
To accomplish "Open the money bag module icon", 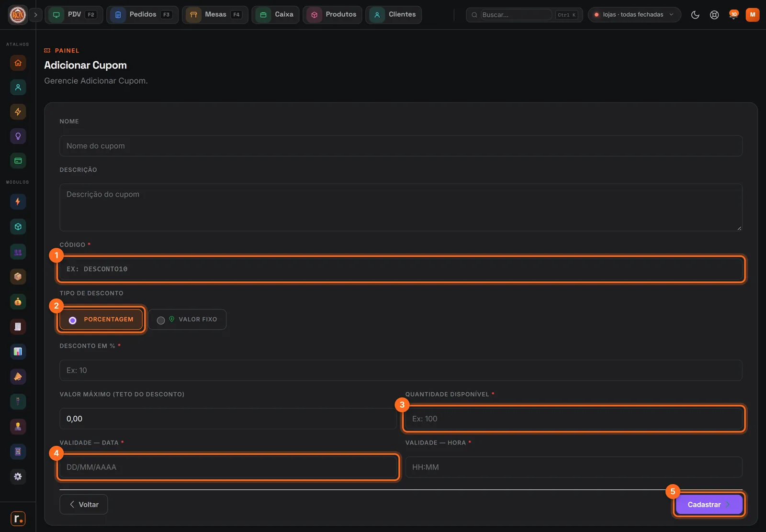I will 18,301.
